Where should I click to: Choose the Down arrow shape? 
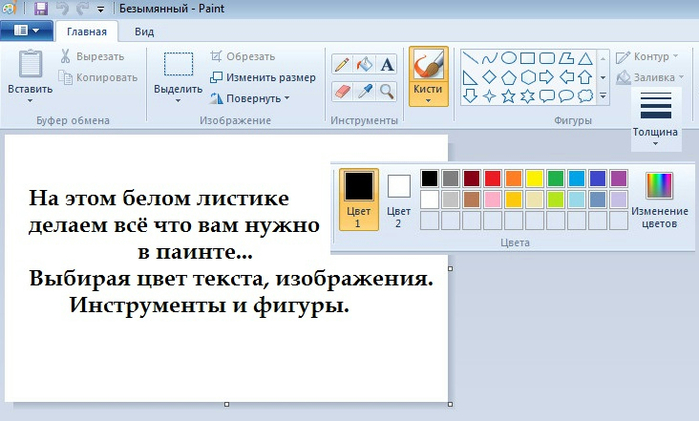(x=470, y=96)
